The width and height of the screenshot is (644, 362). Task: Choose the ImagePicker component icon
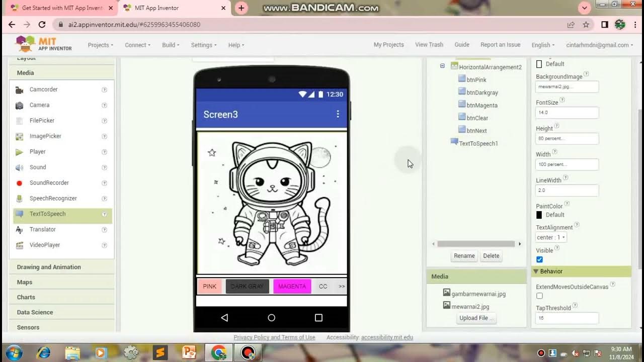tap(19, 137)
